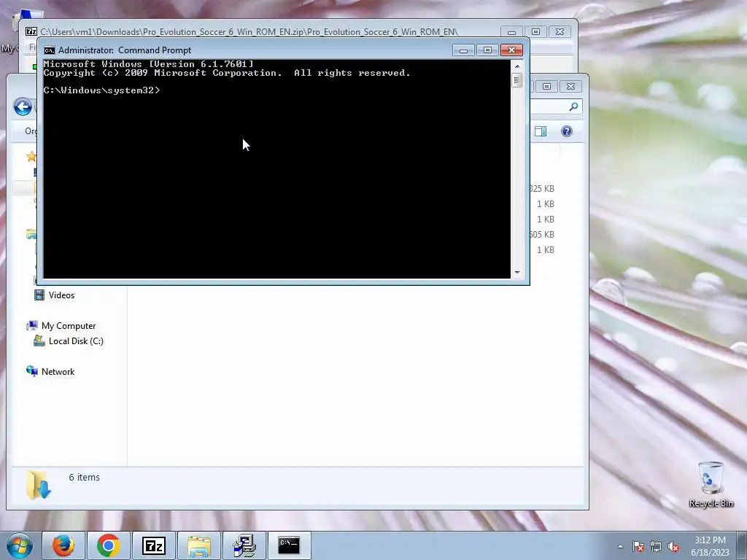Select the Command Prompt taskbar button
The width and height of the screenshot is (747, 560).
pos(289,545)
